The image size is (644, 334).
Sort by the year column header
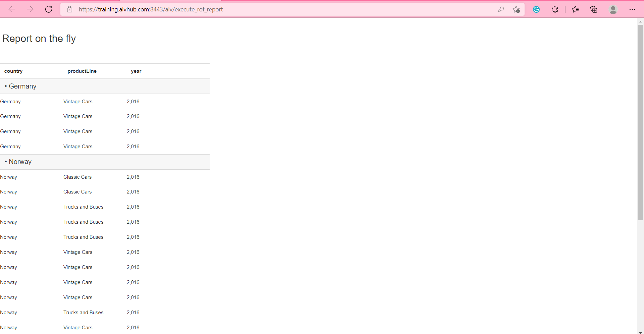click(x=136, y=71)
